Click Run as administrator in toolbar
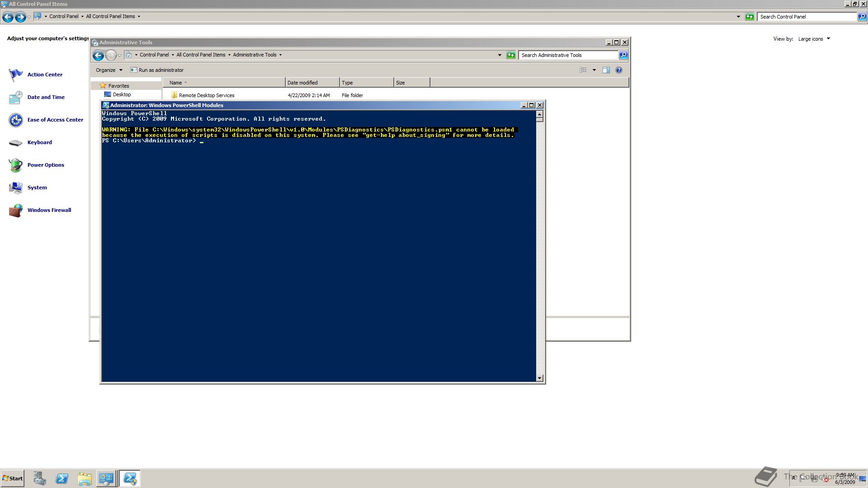This screenshot has height=488, width=868. [157, 70]
